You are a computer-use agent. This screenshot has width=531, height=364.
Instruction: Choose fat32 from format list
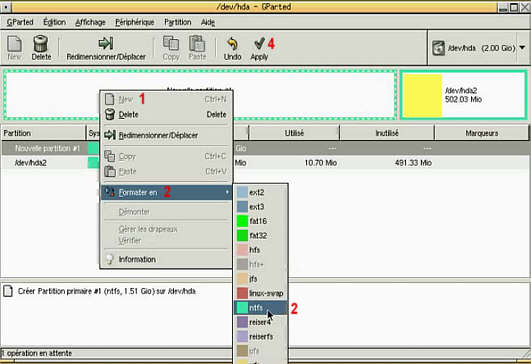pos(261,235)
